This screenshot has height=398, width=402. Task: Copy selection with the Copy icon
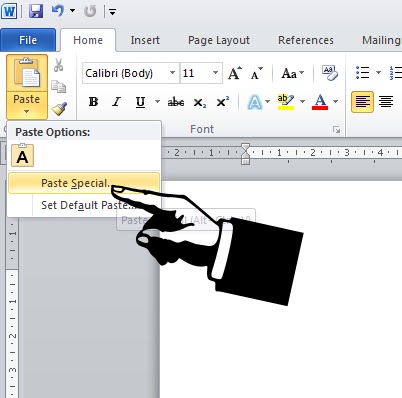click(x=59, y=86)
